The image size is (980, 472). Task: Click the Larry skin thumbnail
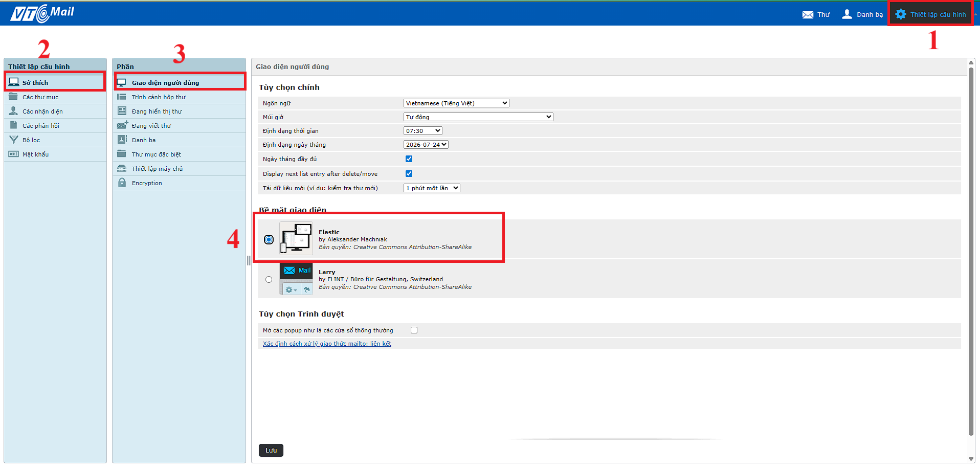[x=296, y=279]
